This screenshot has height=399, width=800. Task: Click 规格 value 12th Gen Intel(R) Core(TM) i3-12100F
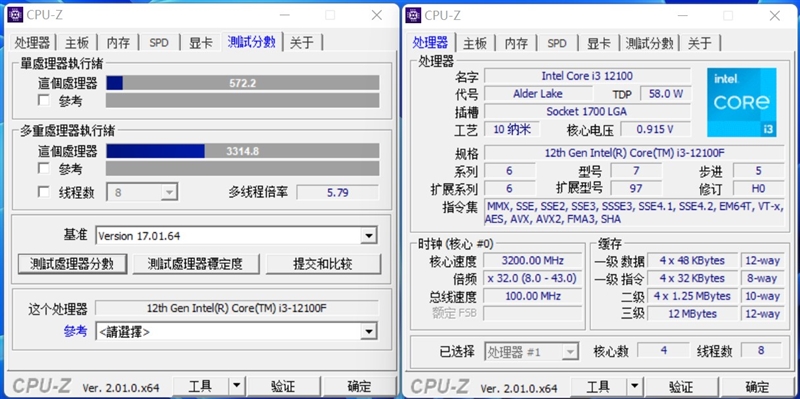(634, 153)
